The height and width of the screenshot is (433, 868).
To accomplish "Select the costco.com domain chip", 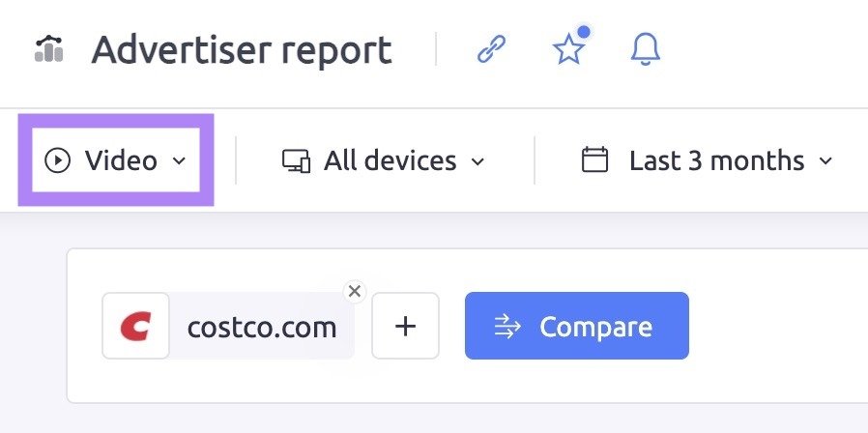I will 228,326.
